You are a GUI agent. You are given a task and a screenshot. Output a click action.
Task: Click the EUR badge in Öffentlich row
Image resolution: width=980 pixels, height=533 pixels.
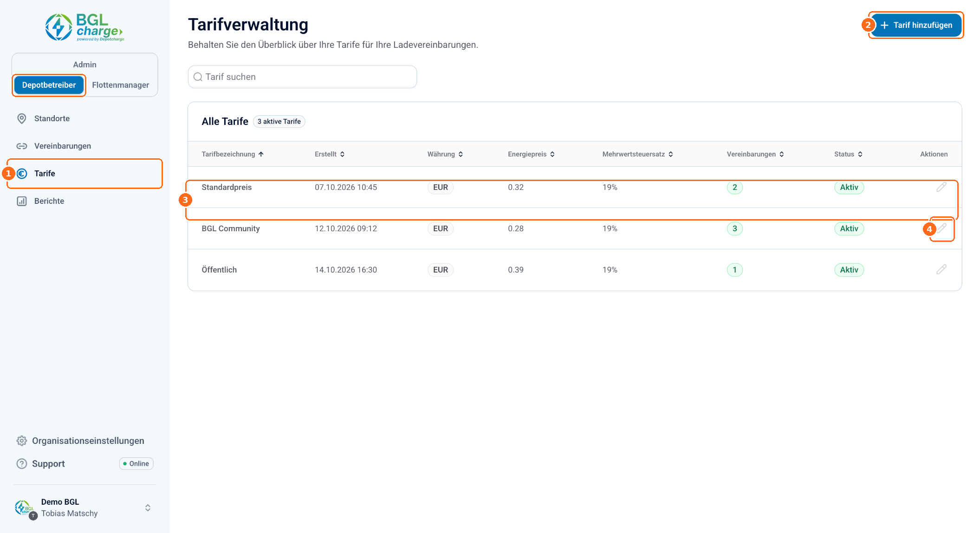pos(441,270)
